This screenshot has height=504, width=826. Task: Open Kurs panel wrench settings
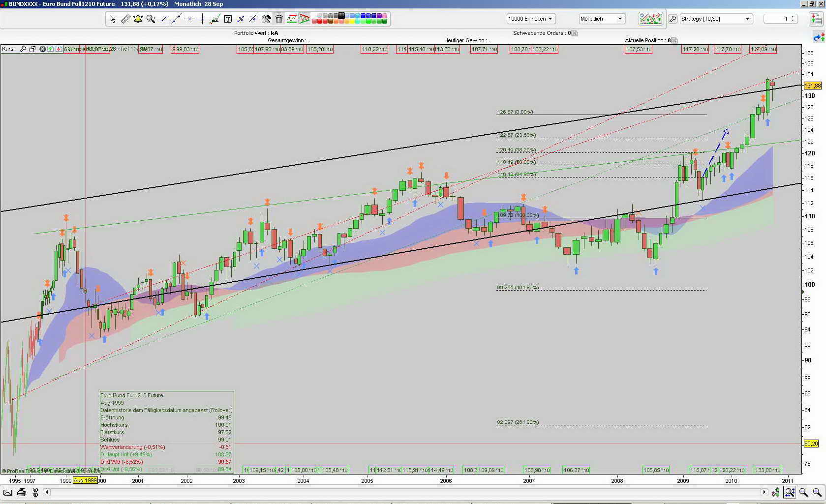[23, 49]
